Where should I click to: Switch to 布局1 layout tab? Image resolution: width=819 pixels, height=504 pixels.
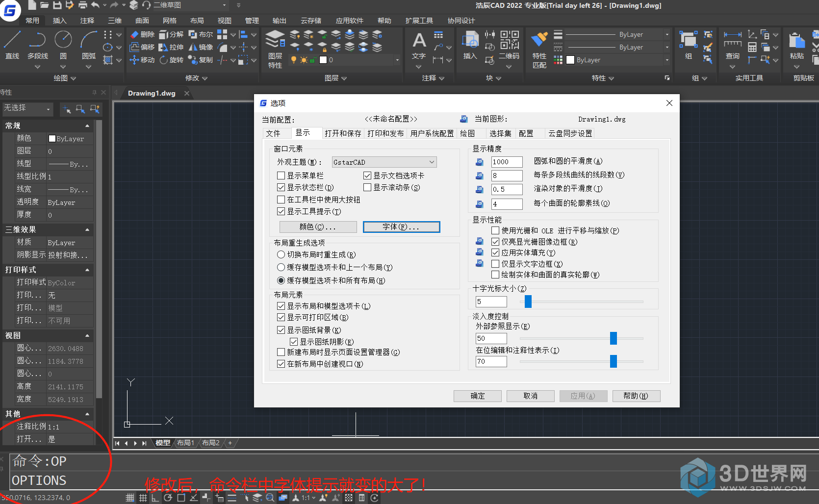coord(186,443)
